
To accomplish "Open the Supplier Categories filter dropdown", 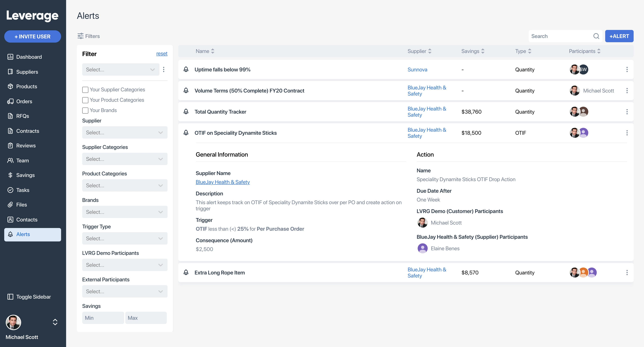I will tap(125, 159).
